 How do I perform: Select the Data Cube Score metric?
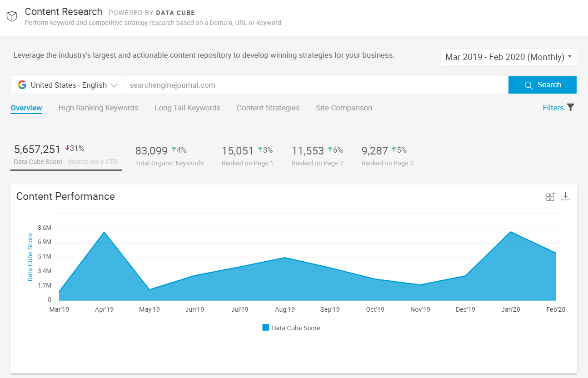tap(66, 155)
